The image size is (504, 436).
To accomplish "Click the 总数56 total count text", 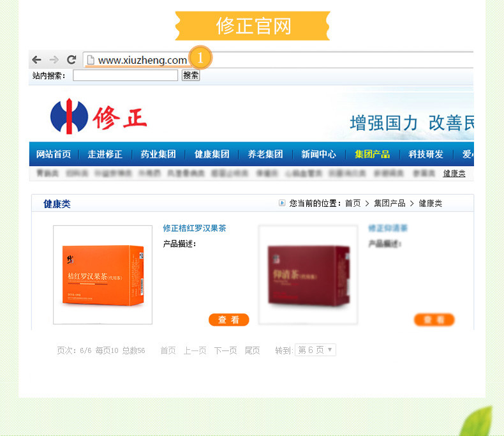I will coord(134,350).
